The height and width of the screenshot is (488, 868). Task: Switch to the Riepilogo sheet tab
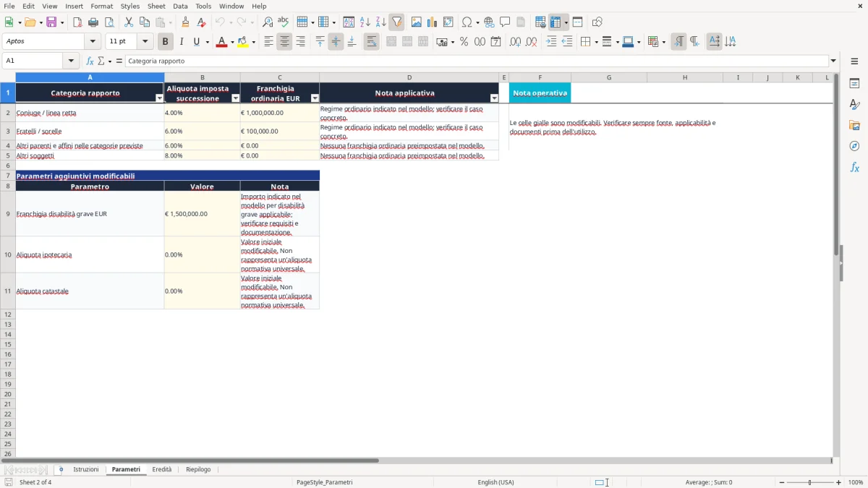[198, 470]
